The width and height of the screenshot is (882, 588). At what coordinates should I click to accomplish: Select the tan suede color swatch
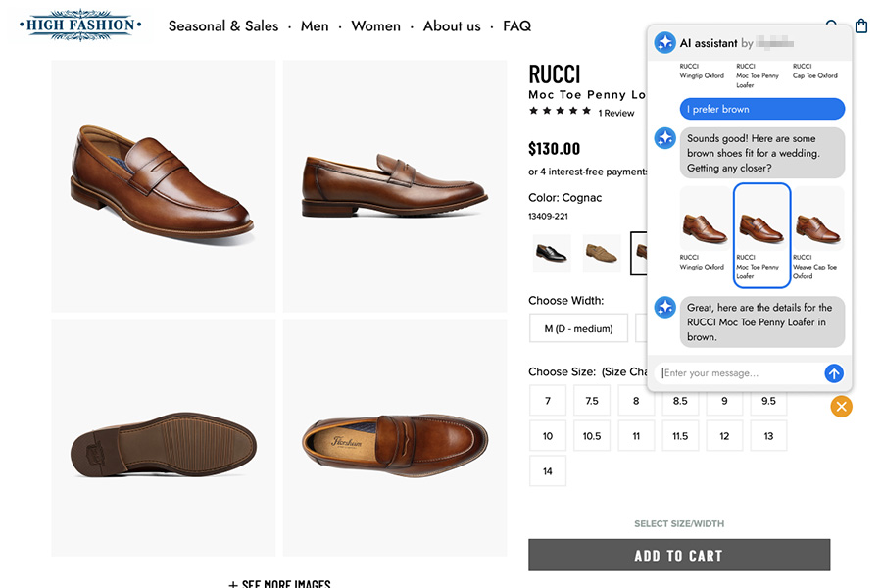coord(602,253)
